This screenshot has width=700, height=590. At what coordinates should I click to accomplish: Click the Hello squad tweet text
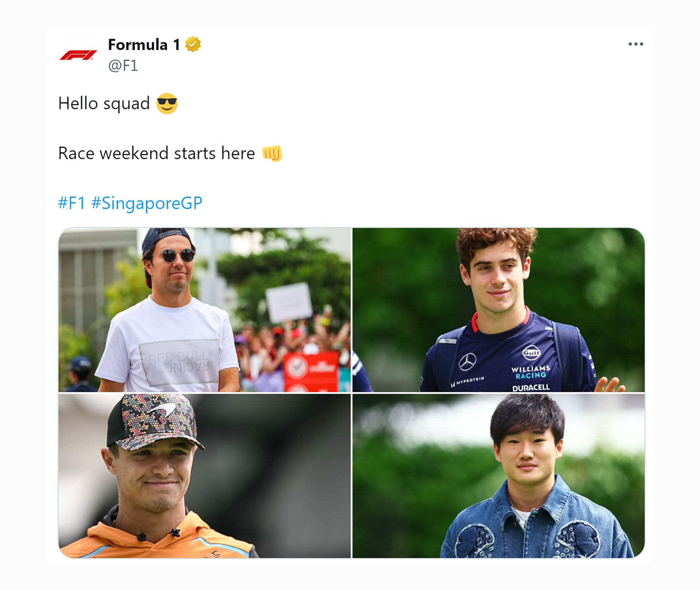[x=104, y=104]
